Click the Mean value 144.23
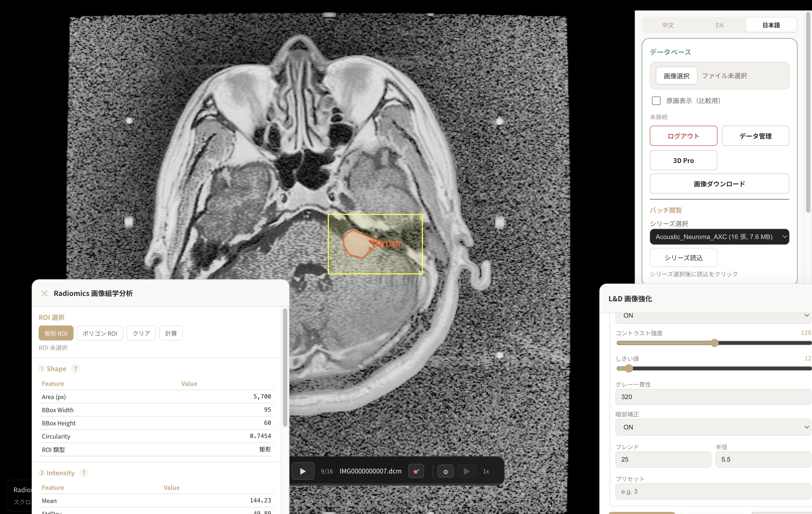Screen dimensions: 812x514 click(x=260, y=501)
